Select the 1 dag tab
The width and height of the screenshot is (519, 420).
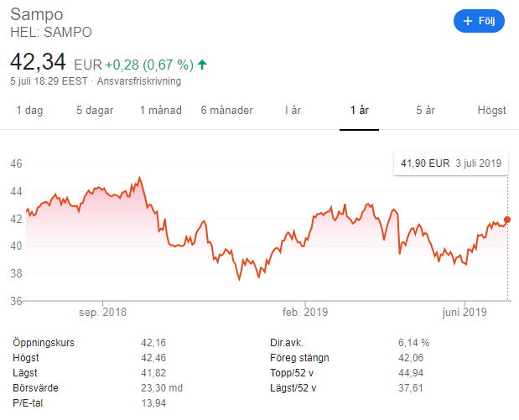30,110
